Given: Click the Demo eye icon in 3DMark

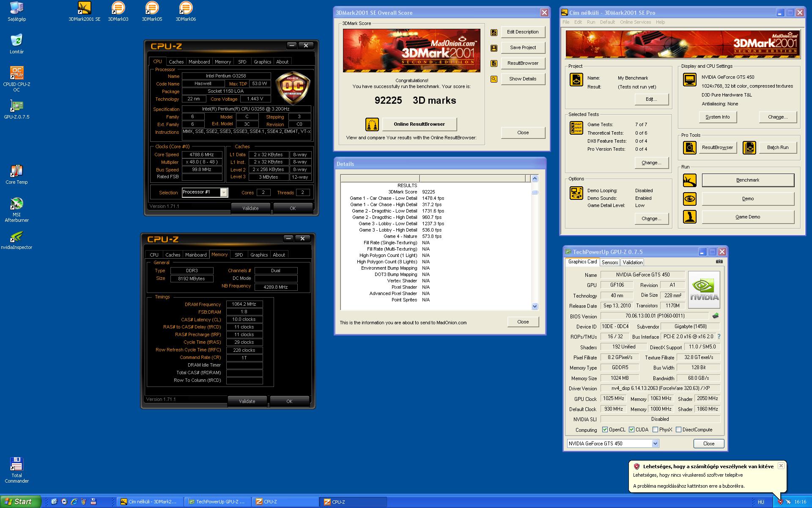Looking at the screenshot, I should (x=689, y=199).
